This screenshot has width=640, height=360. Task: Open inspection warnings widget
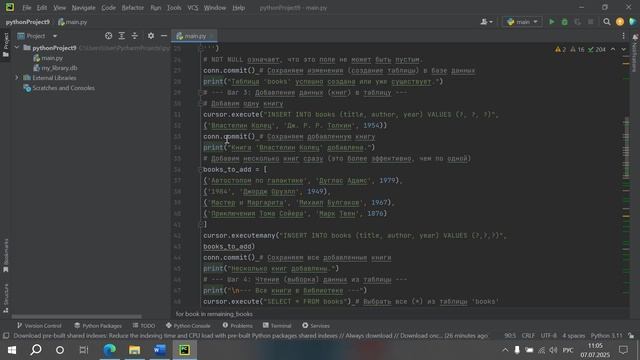(x=580, y=49)
